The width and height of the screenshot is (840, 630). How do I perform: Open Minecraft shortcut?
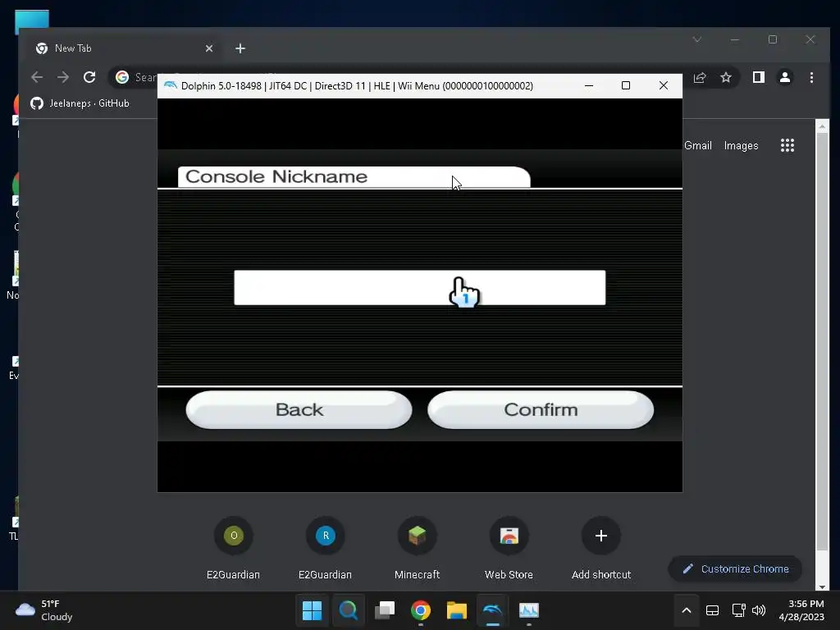coord(417,549)
